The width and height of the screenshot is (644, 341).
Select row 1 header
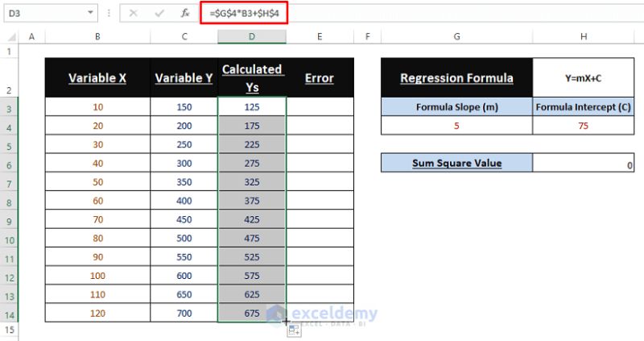pyautogui.click(x=10, y=52)
